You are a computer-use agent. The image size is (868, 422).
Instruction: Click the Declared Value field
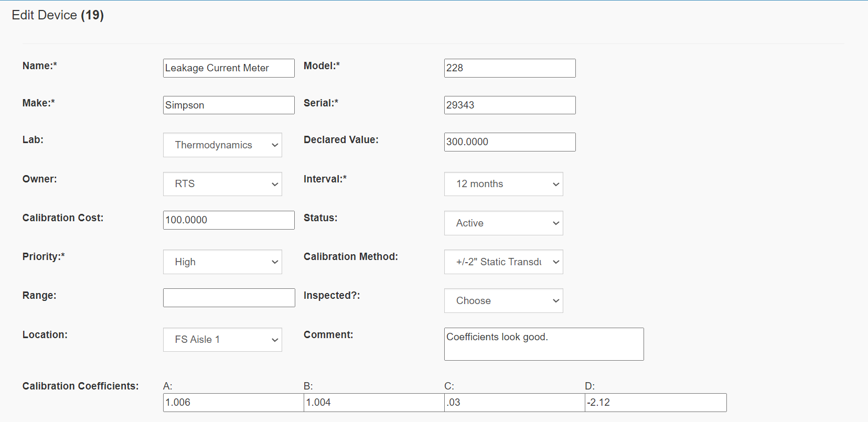pos(509,142)
